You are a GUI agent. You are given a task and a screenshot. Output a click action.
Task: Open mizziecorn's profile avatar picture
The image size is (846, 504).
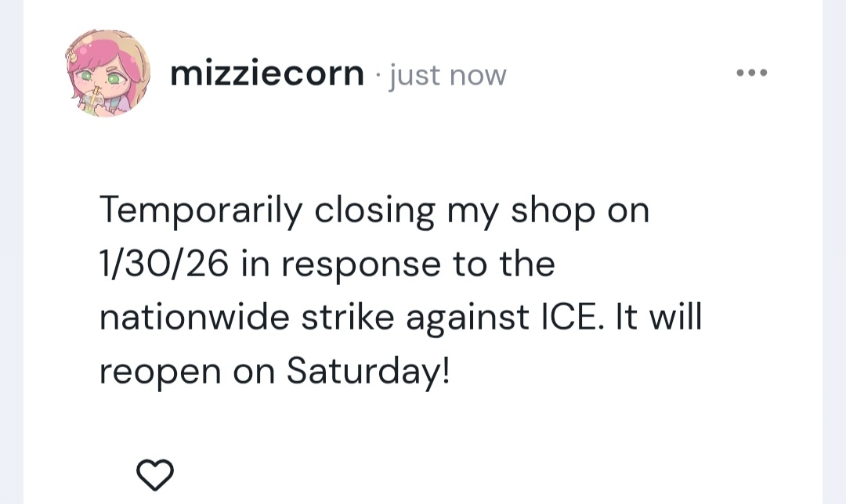pyautogui.click(x=106, y=74)
